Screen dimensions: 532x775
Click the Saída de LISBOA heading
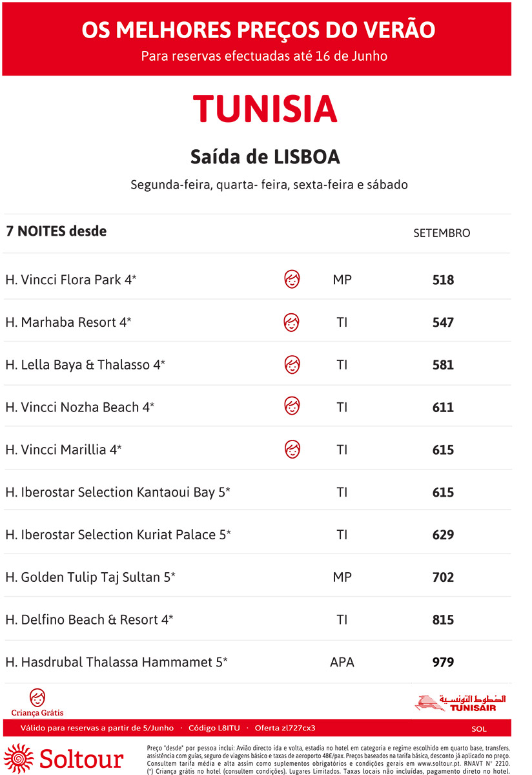pos(265,157)
